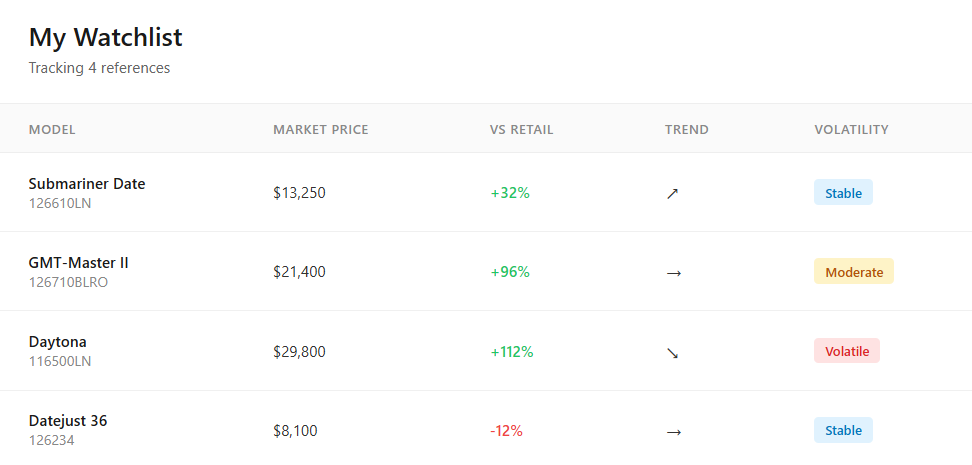Sort by the Model column header
972x465 pixels.
tap(52, 129)
